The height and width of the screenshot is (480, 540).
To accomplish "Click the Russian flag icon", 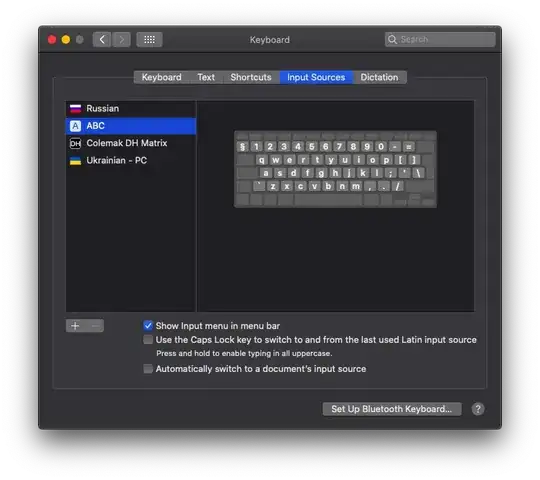I will click(x=75, y=109).
